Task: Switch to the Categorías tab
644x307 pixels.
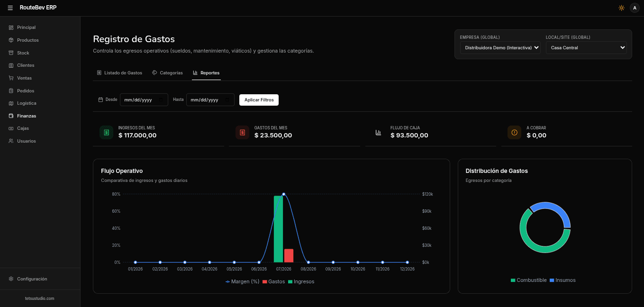Action: 167,73
